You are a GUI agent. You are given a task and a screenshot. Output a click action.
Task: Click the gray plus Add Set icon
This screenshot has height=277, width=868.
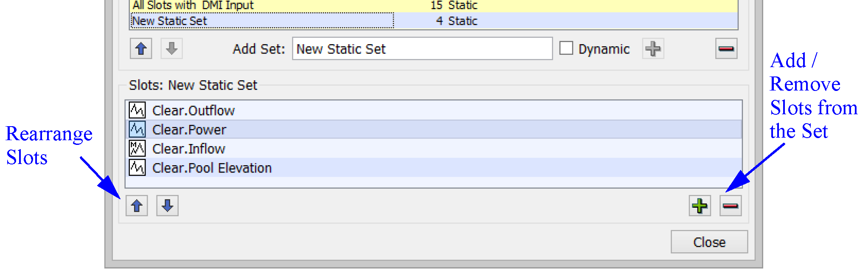[653, 49]
